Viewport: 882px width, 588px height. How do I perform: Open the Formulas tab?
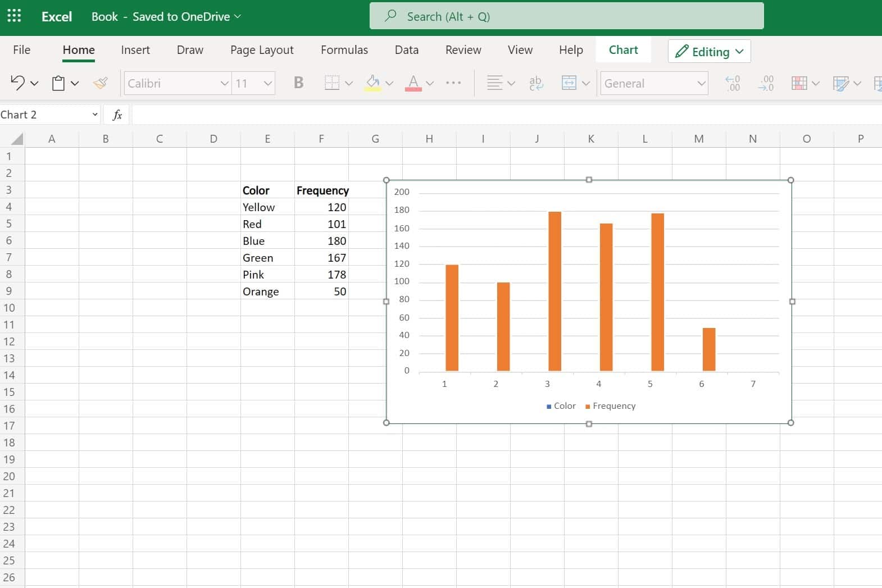tap(344, 50)
